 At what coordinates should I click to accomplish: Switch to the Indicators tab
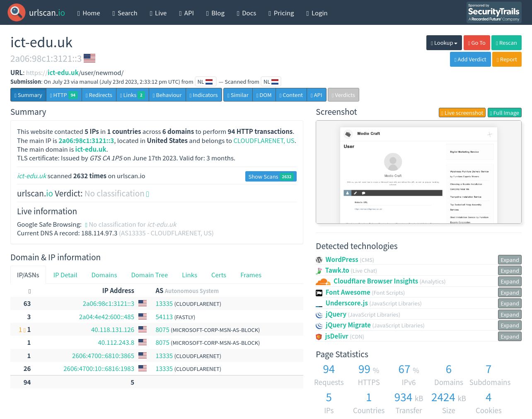pyautogui.click(x=204, y=95)
